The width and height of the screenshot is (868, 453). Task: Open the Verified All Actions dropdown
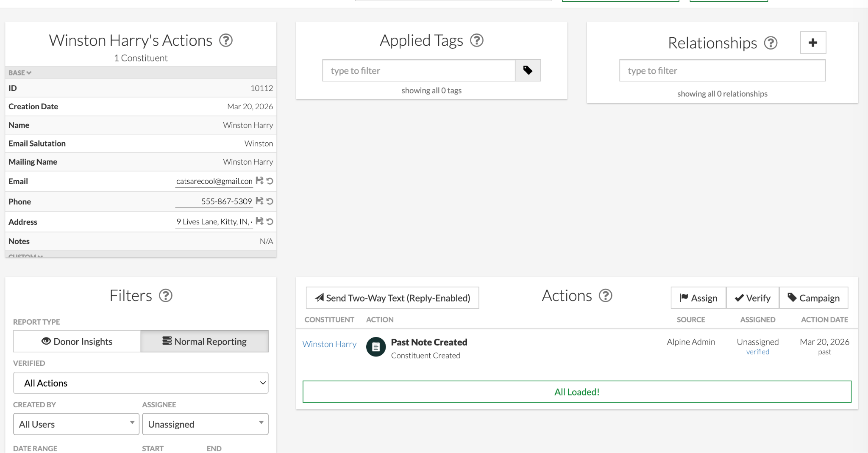tap(141, 383)
